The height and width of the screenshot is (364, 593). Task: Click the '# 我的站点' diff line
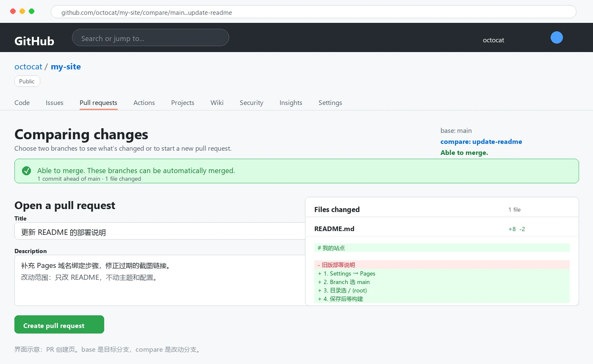442,248
